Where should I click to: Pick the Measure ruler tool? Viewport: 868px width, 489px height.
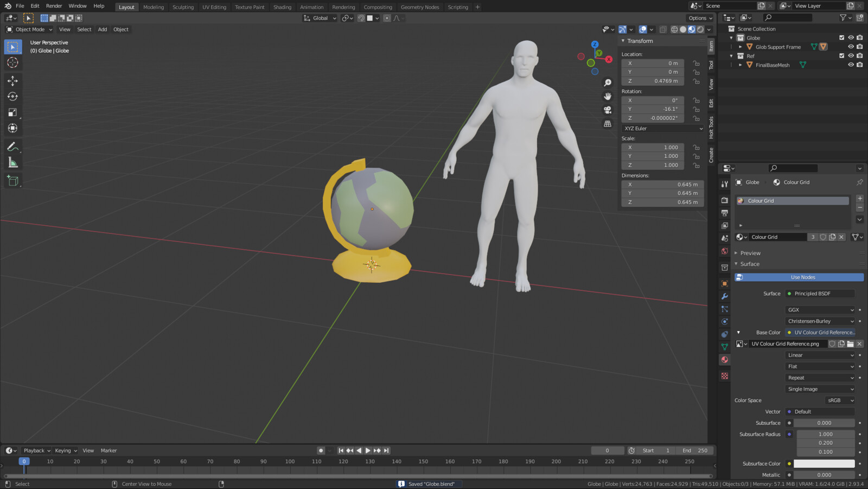tap(12, 162)
